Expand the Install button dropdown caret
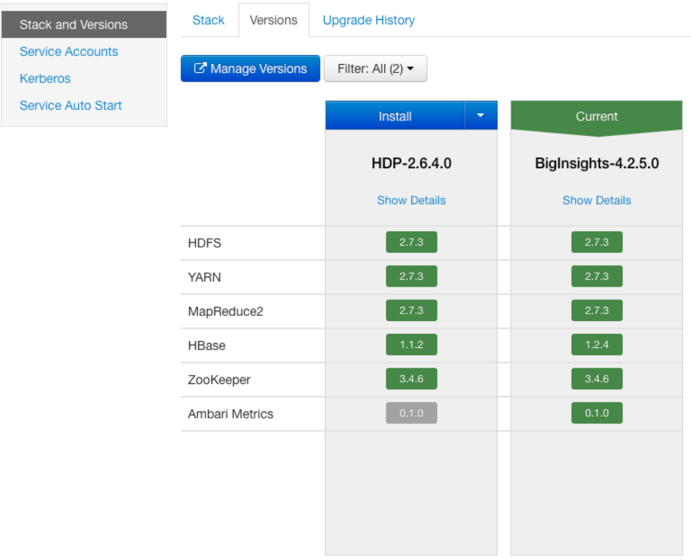The height and width of the screenshot is (560, 691). click(x=480, y=116)
